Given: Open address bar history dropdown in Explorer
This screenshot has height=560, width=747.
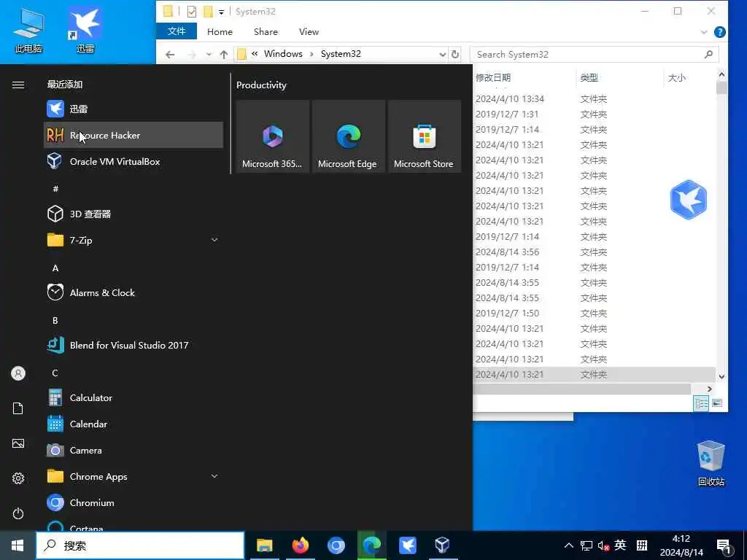Looking at the screenshot, I should tap(443, 54).
